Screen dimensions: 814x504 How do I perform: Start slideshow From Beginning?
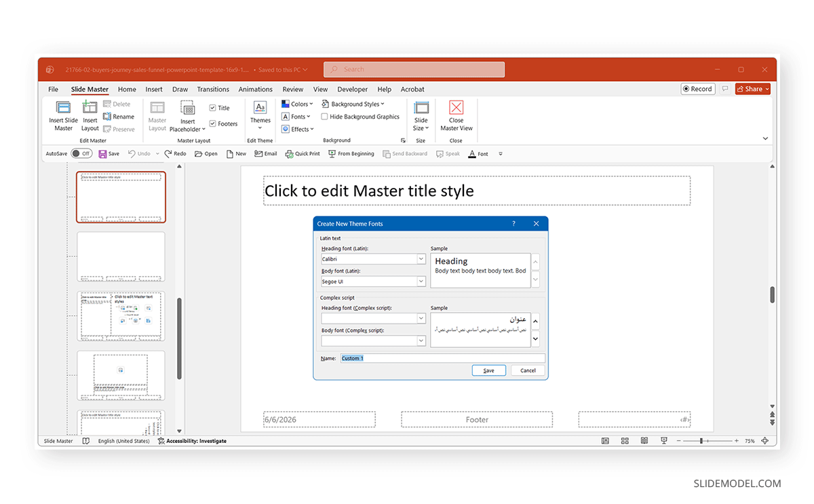pyautogui.click(x=351, y=154)
